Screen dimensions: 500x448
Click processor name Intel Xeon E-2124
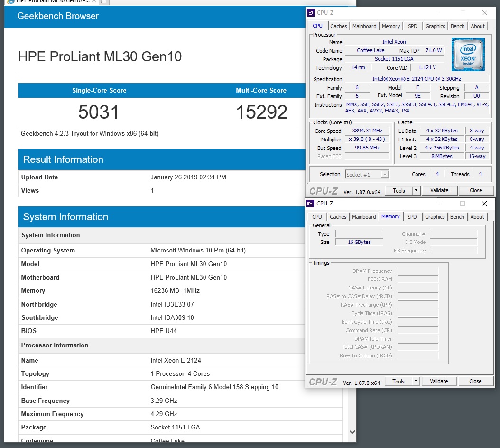click(x=176, y=361)
